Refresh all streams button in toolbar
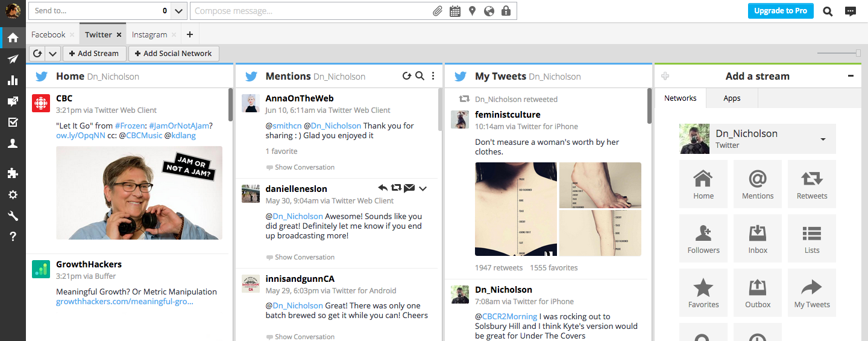868x341 pixels. coord(37,53)
